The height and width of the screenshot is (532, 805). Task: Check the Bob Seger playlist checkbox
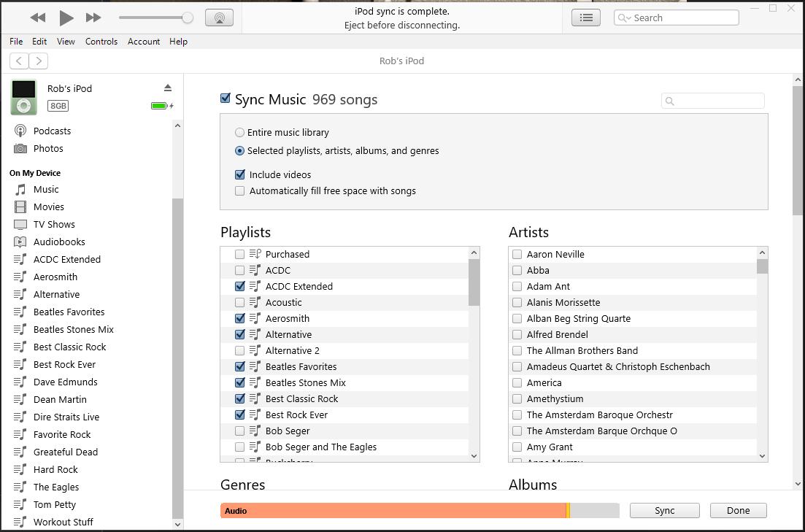[240, 431]
